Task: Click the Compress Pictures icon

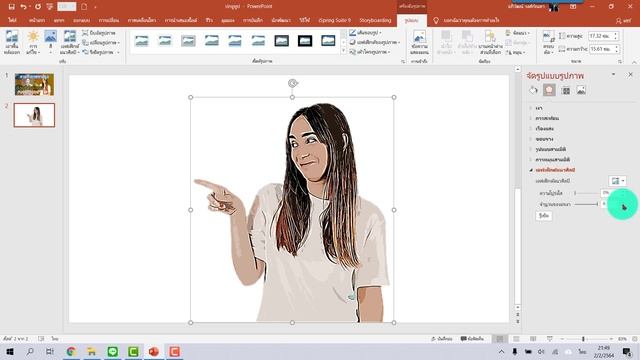Action: [x=85, y=33]
